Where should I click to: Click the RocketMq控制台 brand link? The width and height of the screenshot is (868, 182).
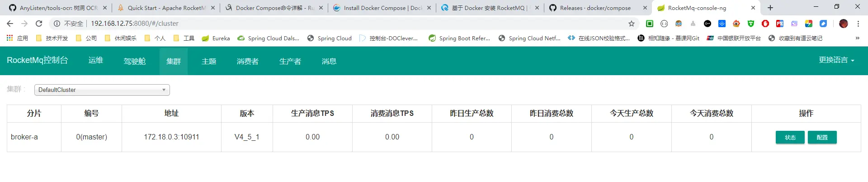point(38,60)
